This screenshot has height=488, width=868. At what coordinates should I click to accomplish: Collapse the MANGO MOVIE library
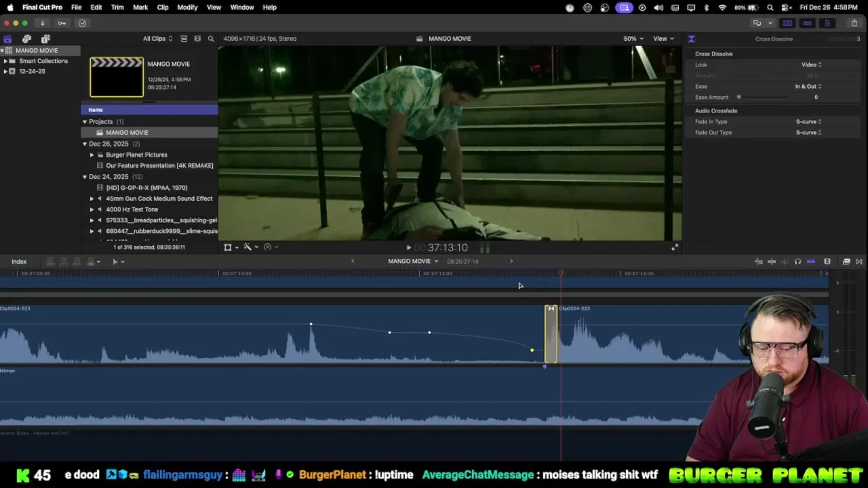coord(2,51)
